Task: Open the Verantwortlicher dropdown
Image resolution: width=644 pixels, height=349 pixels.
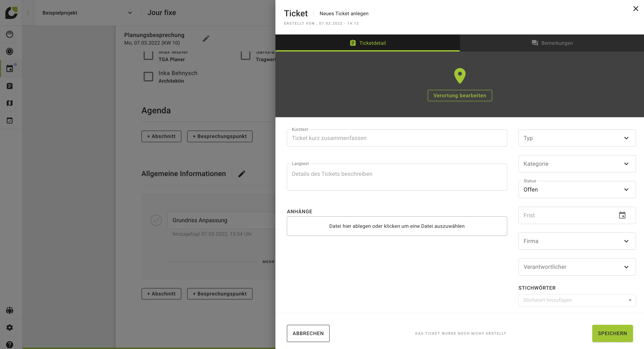Action: coord(577,267)
